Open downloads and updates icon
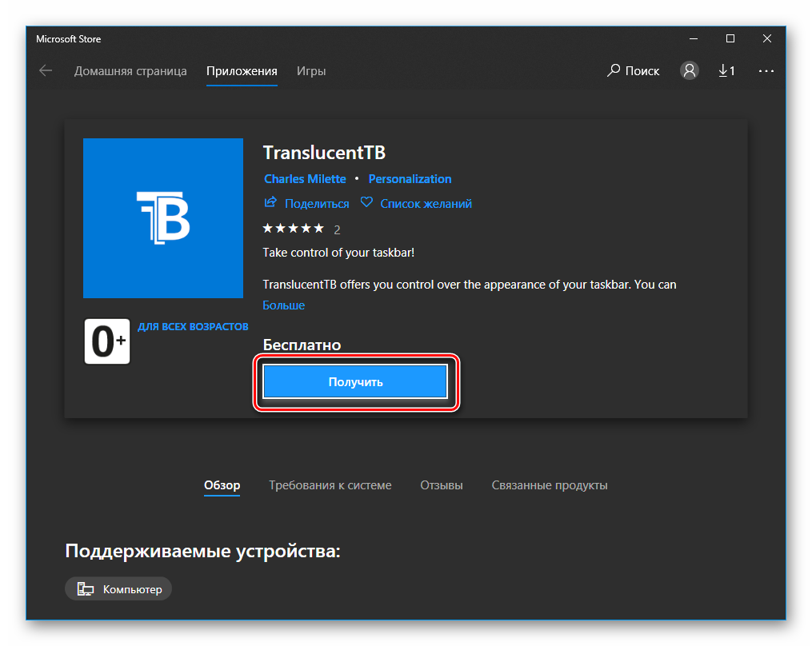Screen dimensions: 812x646 point(726,71)
